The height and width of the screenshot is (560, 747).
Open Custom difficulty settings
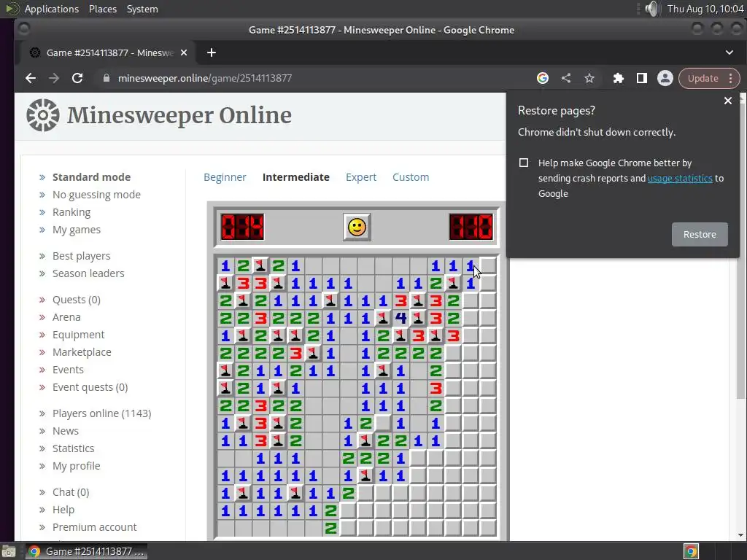pyautogui.click(x=411, y=177)
